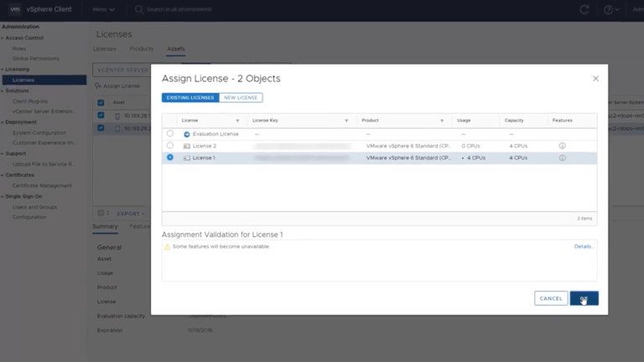Open Configuration in sidebar
644x362 pixels.
[29, 217]
